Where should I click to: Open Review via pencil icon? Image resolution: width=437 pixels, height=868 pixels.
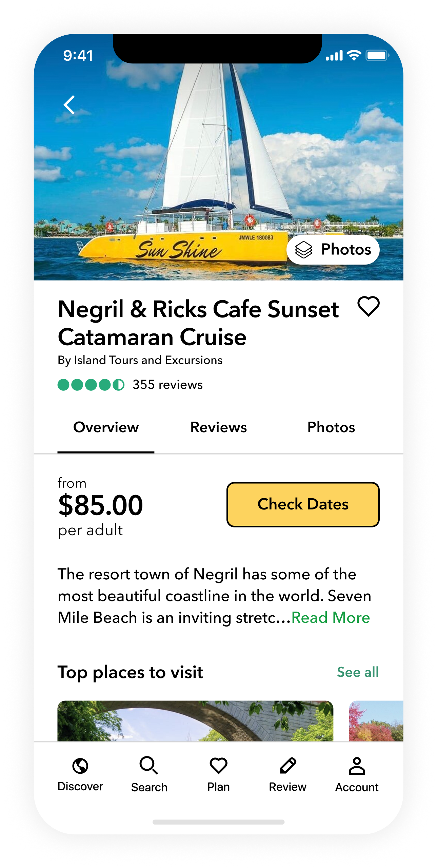pyautogui.click(x=288, y=766)
